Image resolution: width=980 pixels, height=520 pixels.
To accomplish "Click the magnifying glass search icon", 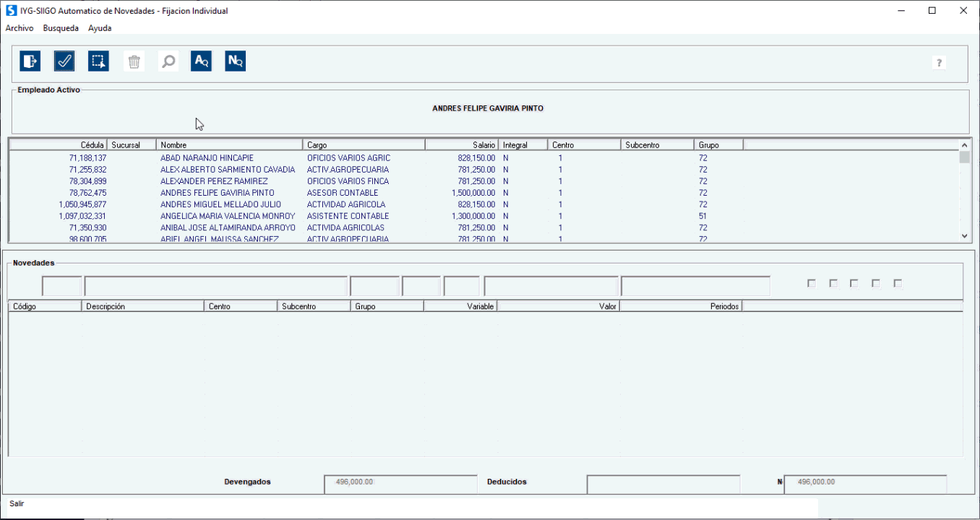I will coord(168,61).
